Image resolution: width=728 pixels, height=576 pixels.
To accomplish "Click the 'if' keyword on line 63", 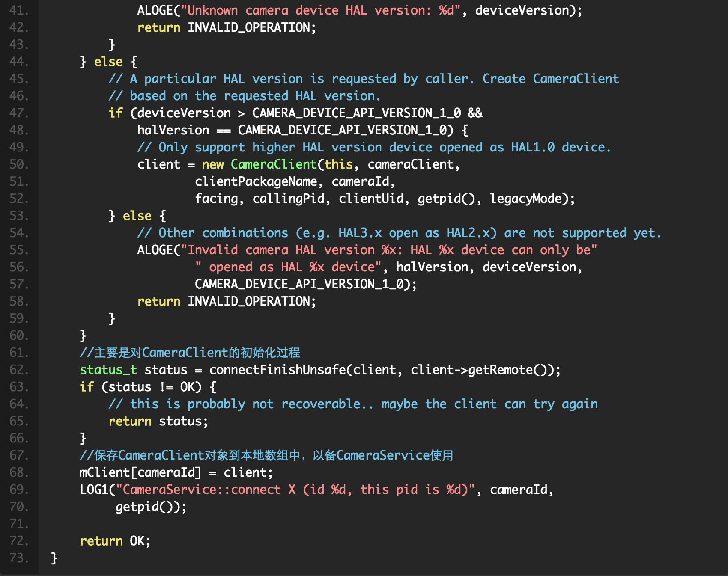I will (x=87, y=387).
